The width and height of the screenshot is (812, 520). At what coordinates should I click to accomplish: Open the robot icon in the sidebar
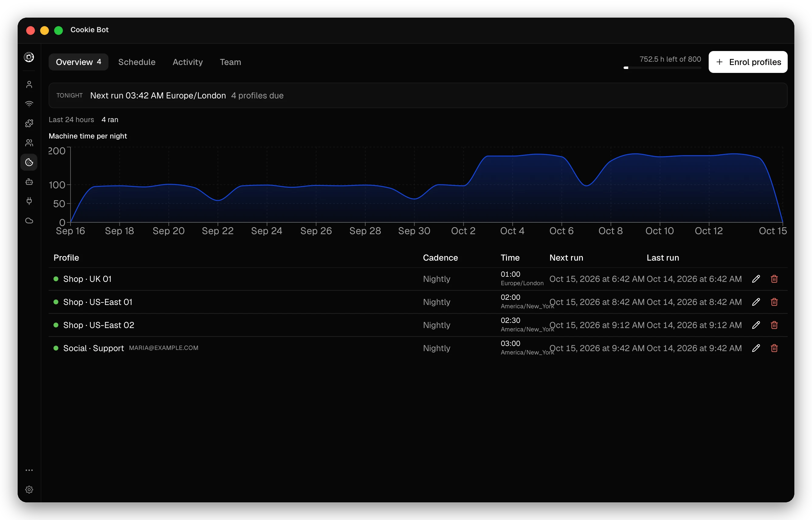[x=29, y=182]
